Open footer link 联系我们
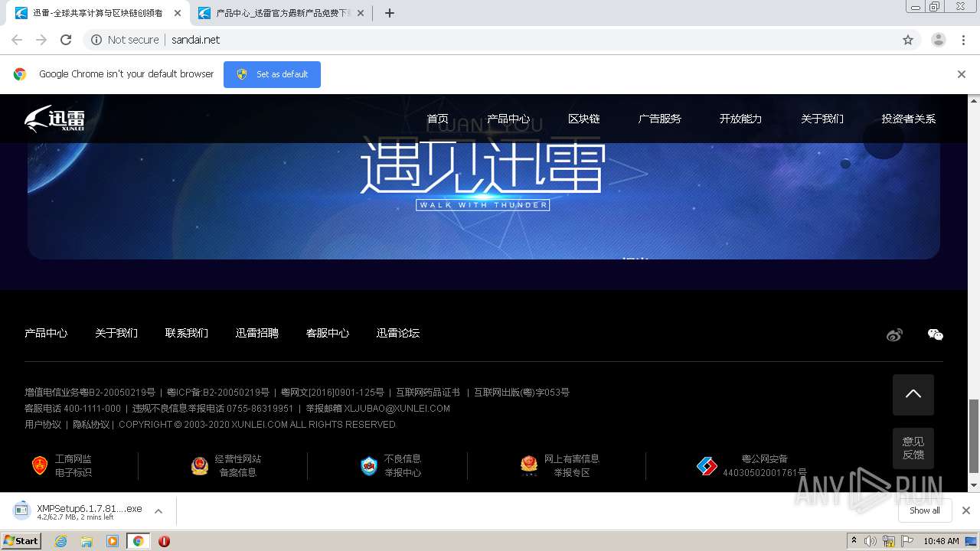Screen dimensions: 980x551 point(187,333)
